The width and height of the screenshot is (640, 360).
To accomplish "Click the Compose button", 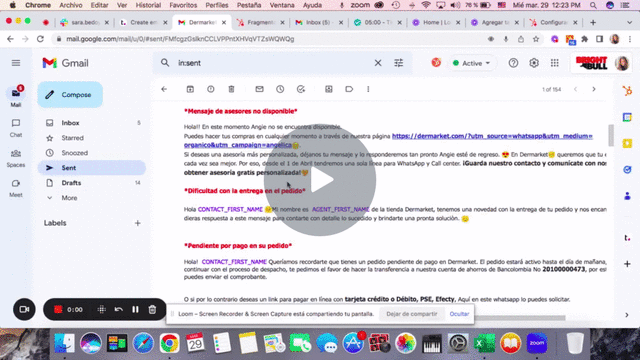I will point(70,95).
